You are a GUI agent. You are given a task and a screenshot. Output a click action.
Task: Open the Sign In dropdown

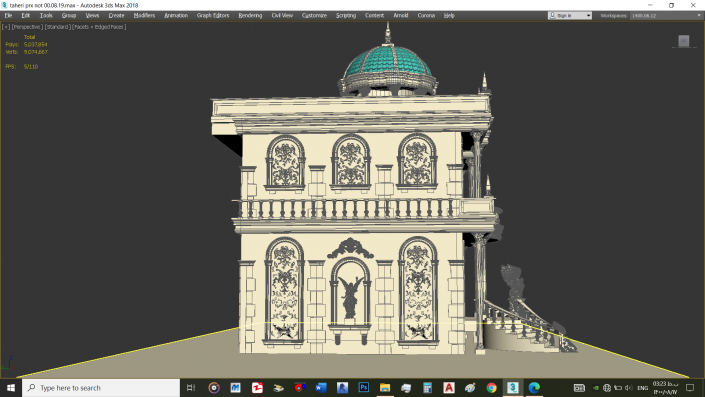point(569,15)
